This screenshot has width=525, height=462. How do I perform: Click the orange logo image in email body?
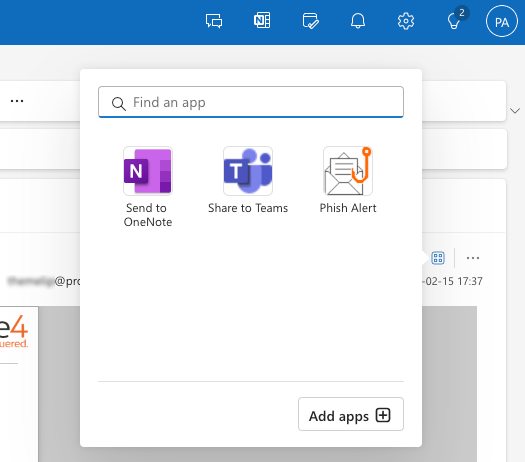coord(14,331)
